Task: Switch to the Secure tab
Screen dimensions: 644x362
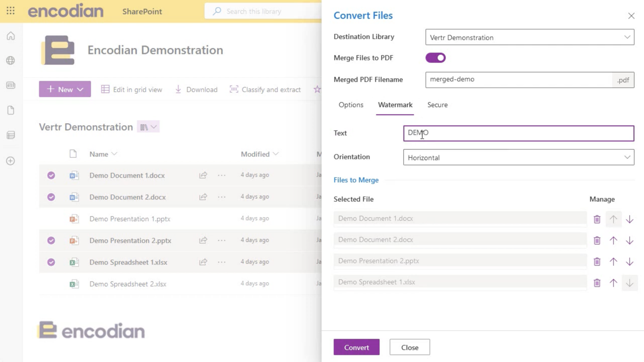Action: (437, 105)
